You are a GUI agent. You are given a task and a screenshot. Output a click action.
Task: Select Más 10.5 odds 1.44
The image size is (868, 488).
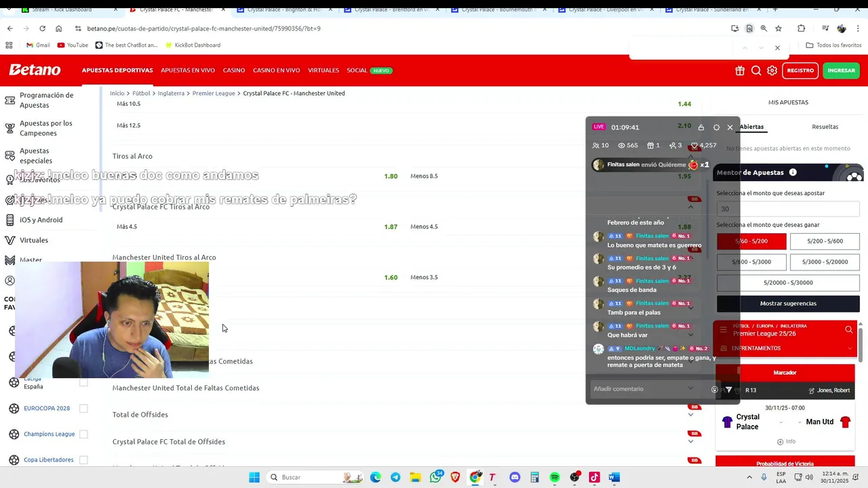pyautogui.click(x=684, y=104)
